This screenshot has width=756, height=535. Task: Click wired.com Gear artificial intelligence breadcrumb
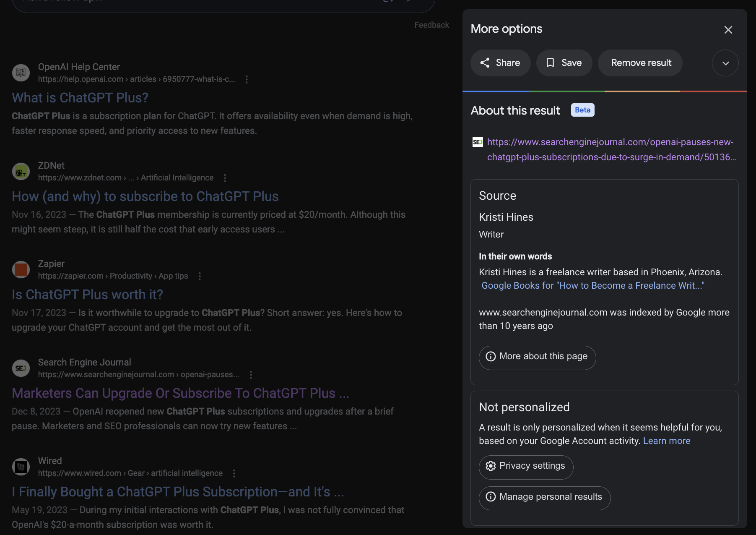130,473
